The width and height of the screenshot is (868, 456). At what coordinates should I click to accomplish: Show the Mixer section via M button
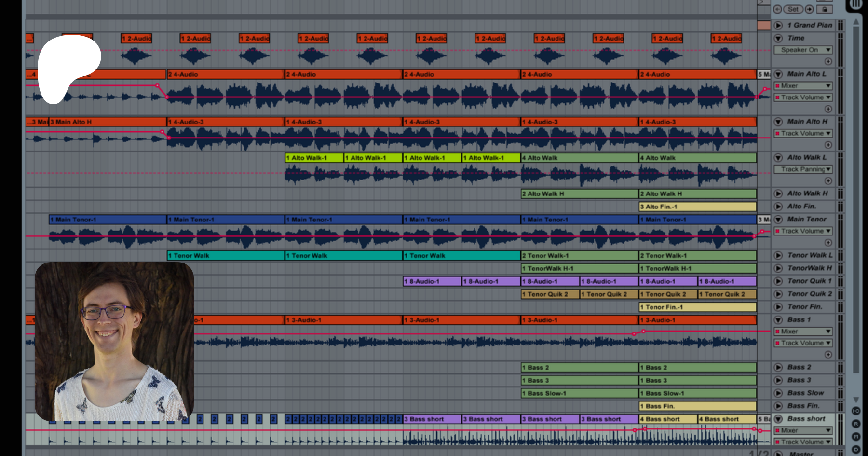856,436
